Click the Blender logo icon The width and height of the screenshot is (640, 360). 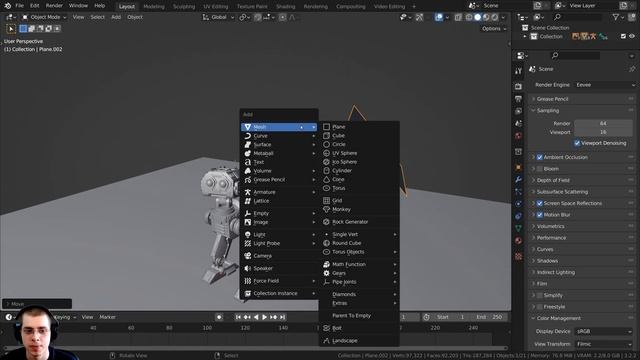click(8, 6)
